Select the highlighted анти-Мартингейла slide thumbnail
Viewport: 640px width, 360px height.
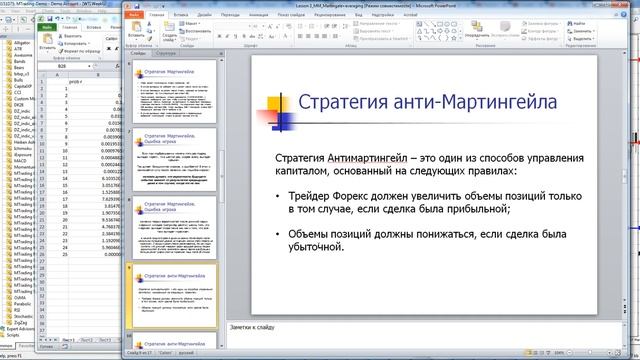pos(174,296)
